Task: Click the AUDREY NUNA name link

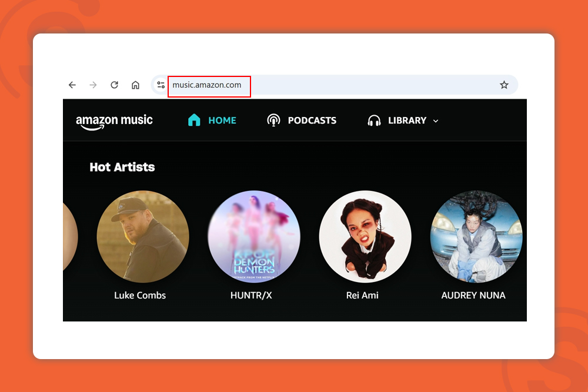Action: tap(473, 295)
